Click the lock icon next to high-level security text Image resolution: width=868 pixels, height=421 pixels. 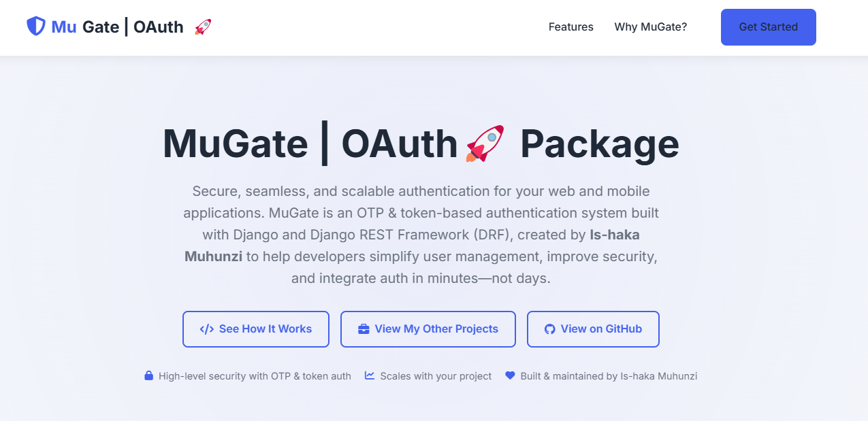[148, 375]
